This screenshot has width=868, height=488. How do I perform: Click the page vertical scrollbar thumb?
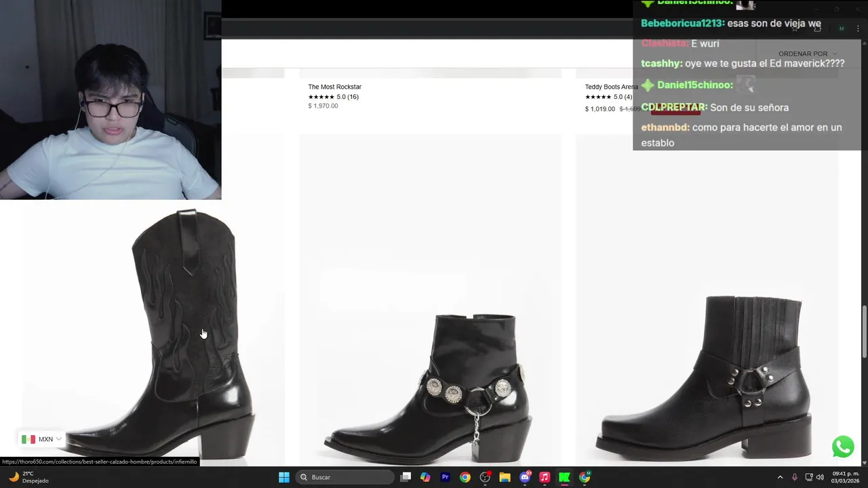click(864, 332)
